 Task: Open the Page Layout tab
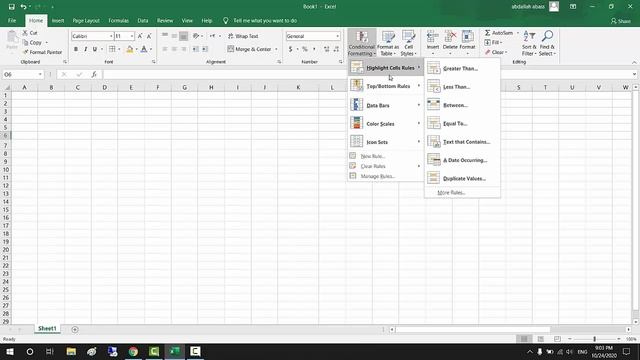[x=86, y=20]
